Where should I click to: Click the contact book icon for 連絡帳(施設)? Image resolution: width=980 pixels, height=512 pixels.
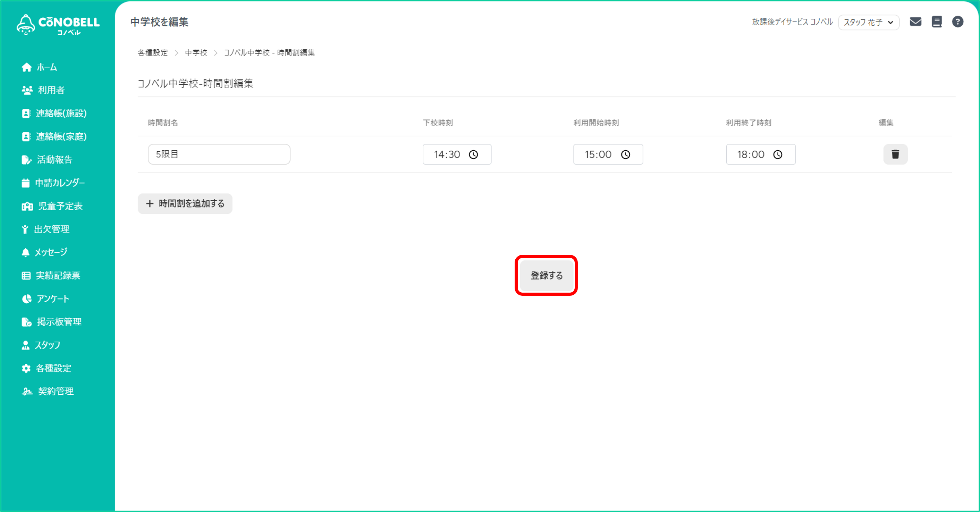[26, 114]
